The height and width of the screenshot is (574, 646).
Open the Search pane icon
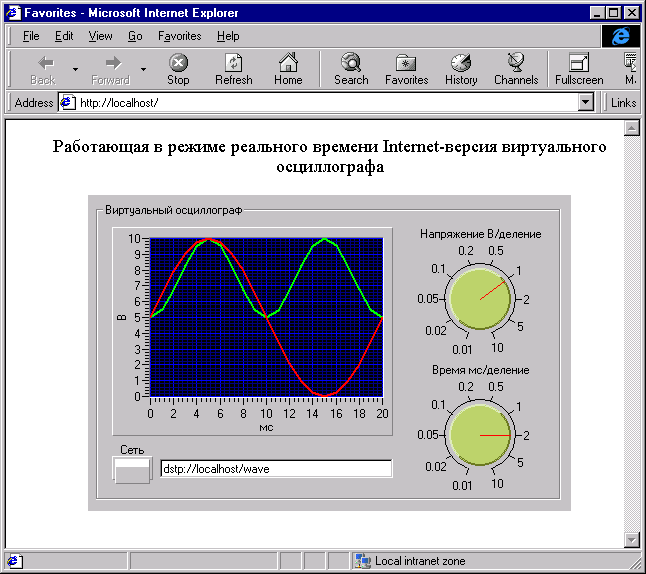[x=351, y=63]
